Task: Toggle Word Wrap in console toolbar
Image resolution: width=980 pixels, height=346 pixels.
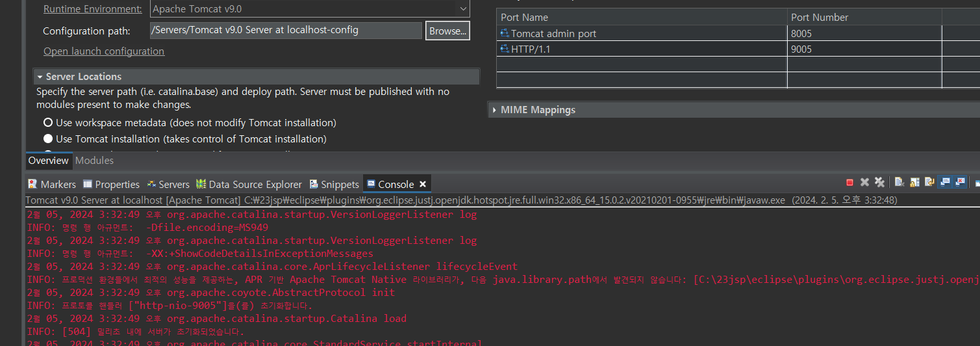Action: pos(929,183)
